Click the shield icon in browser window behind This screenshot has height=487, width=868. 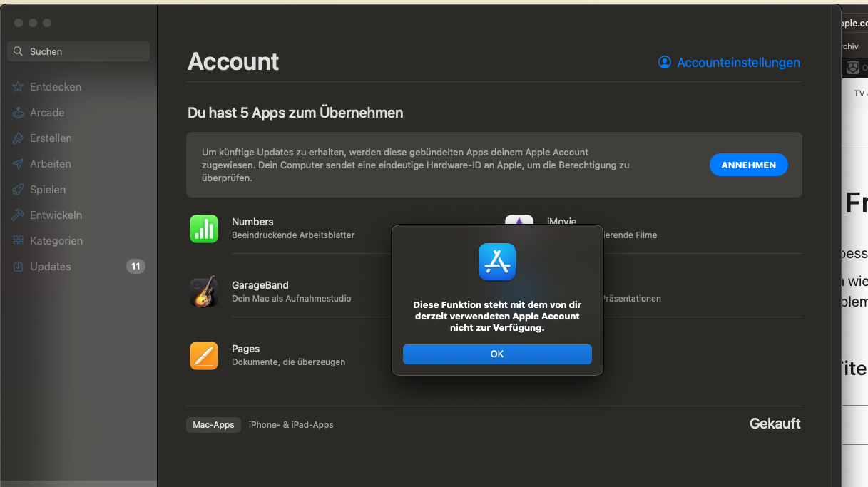pos(852,68)
